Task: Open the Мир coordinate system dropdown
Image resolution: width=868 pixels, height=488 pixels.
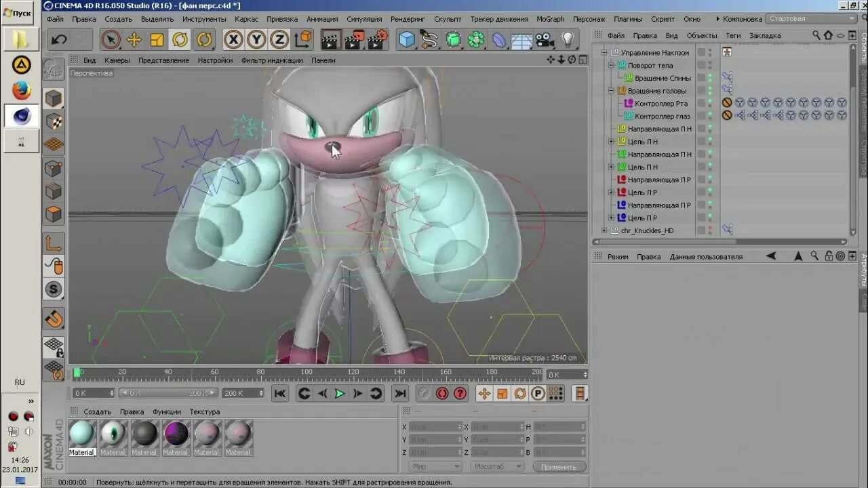Action: click(435, 466)
